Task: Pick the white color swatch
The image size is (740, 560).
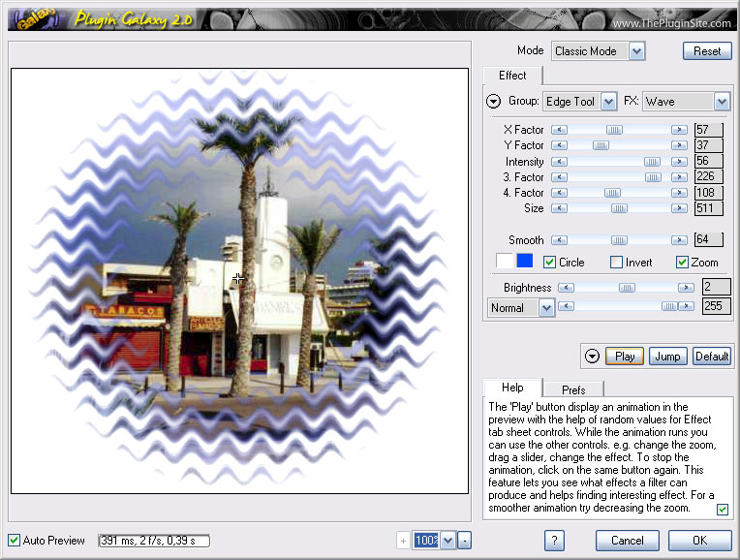Action: [x=504, y=261]
